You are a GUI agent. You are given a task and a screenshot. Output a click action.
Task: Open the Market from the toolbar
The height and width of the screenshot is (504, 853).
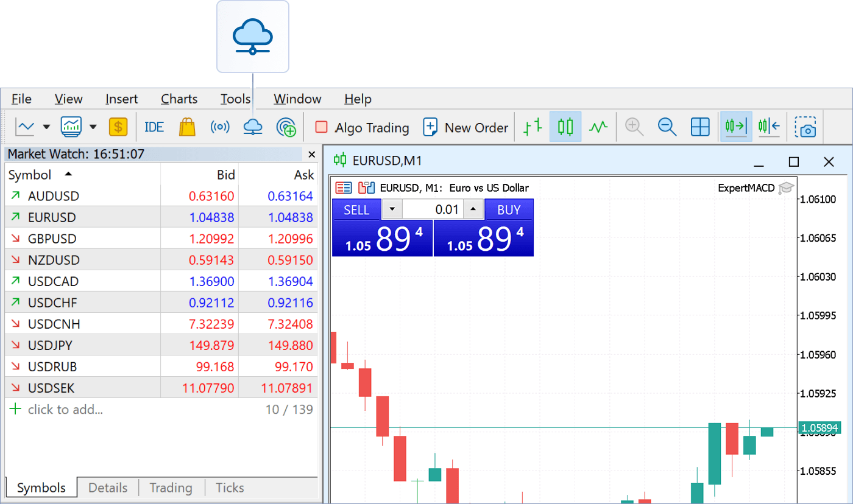click(x=187, y=127)
